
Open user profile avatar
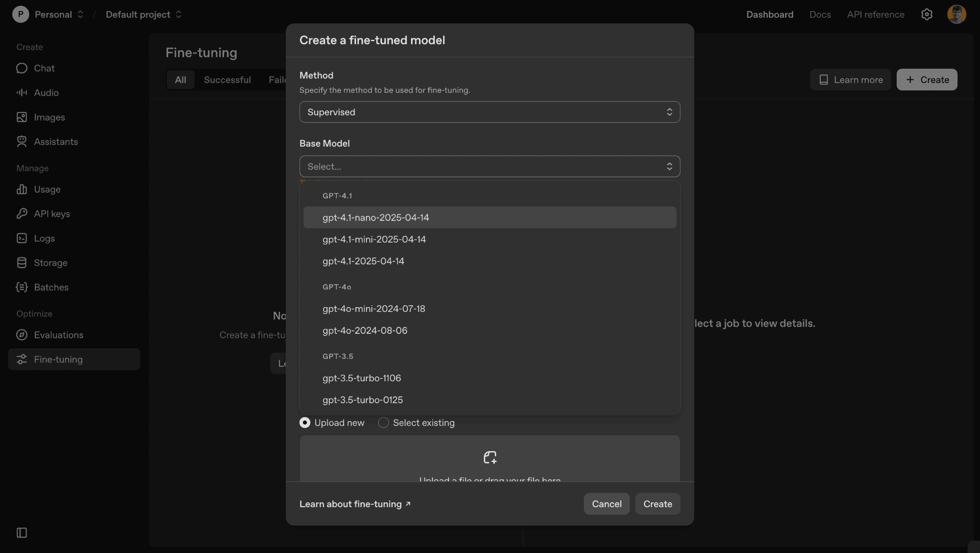tap(957, 14)
